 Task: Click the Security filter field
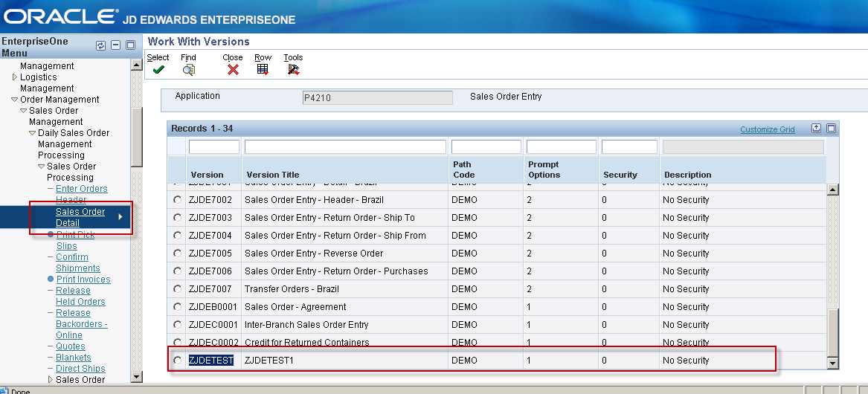click(629, 146)
